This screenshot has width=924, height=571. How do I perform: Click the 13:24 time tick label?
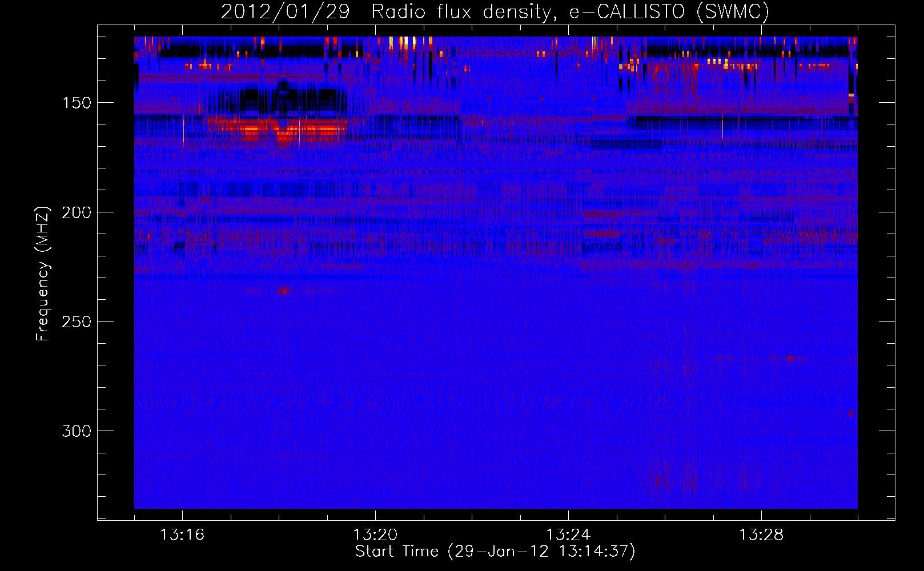(x=568, y=534)
